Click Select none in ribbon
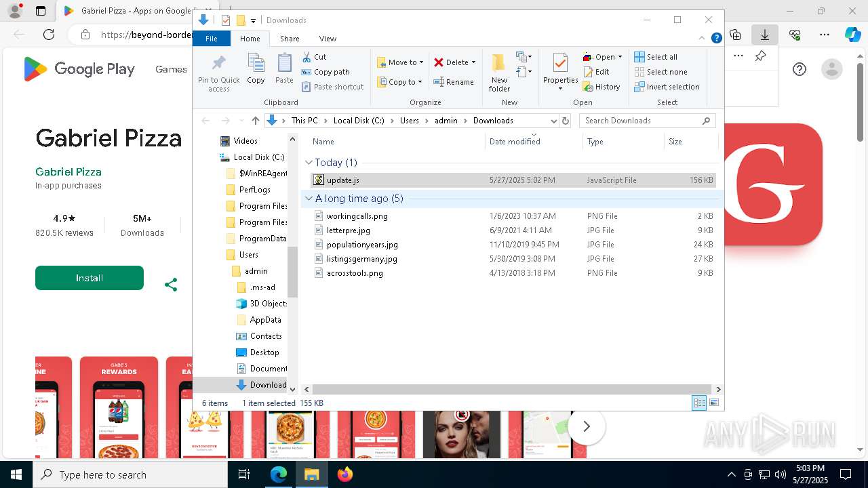Image resolution: width=868 pixels, height=488 pixels. point(660,72)
